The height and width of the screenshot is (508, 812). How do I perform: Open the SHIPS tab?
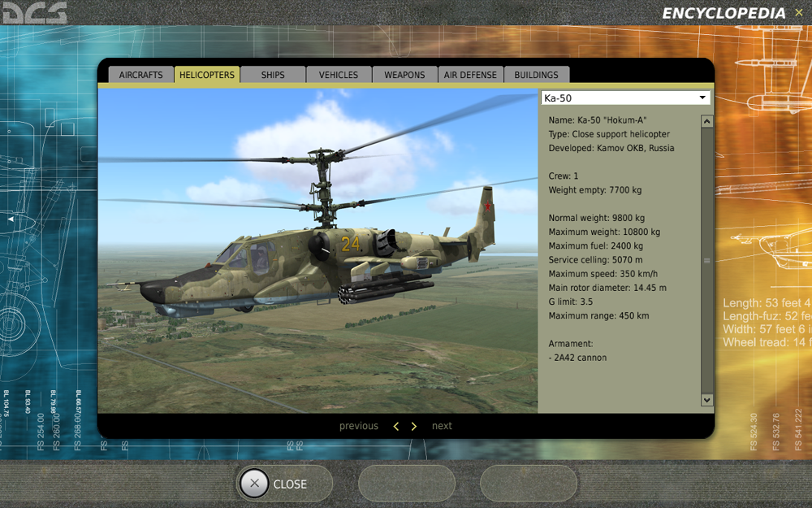(273, 75)
